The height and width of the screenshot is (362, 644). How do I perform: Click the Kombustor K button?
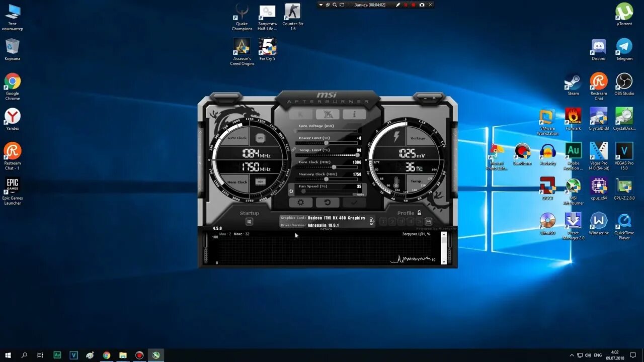[300, 114]
